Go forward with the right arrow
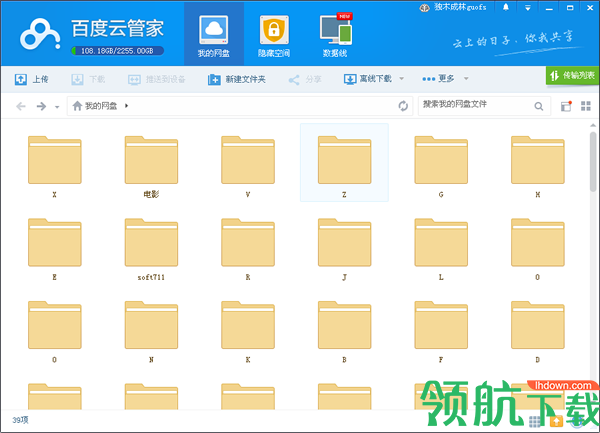 click(x=41, y=106)
